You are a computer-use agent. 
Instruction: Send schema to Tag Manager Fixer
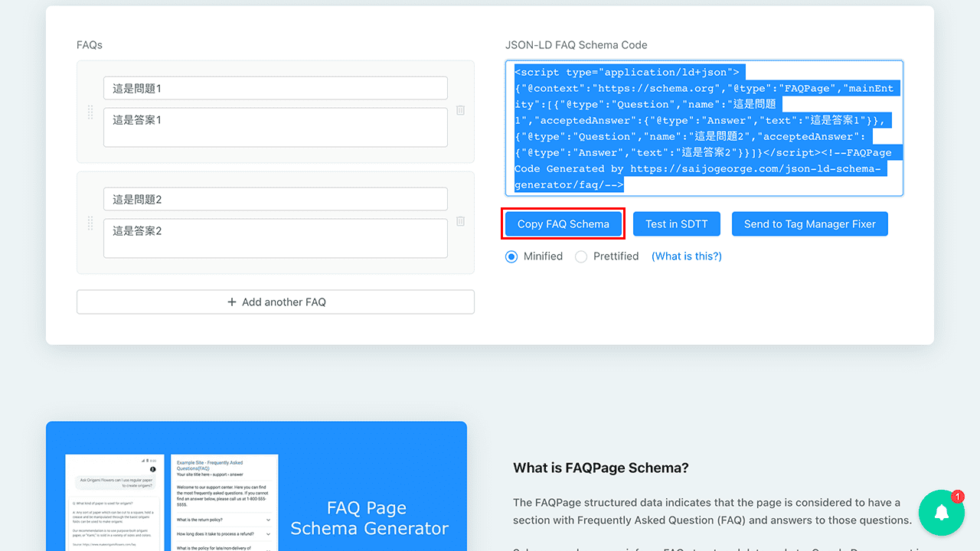click(x=809, y=223)
